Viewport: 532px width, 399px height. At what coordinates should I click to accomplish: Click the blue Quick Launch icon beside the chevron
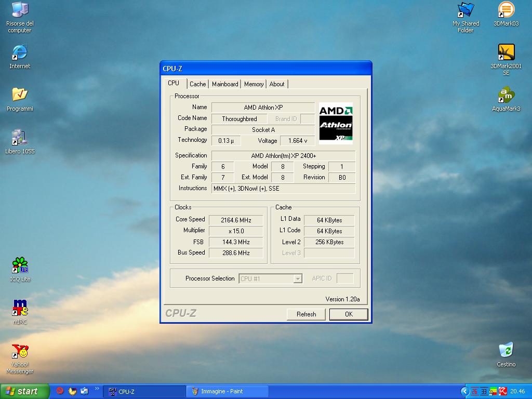[84, 391]
